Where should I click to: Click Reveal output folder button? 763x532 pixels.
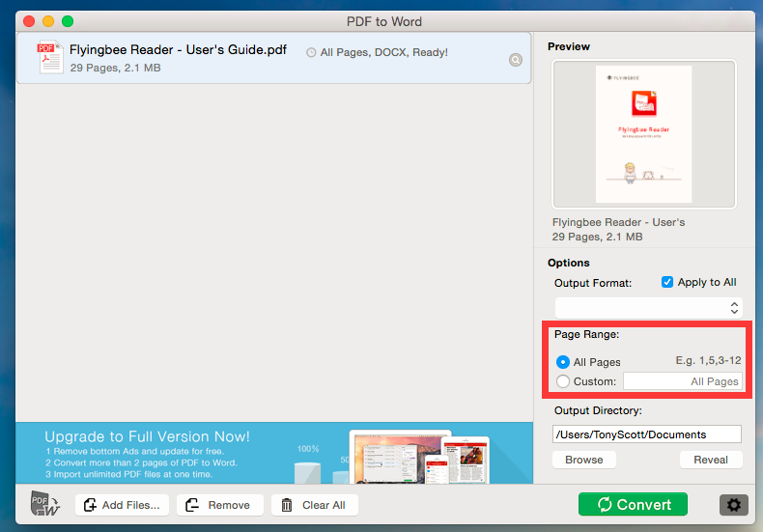tap(711, 460)
